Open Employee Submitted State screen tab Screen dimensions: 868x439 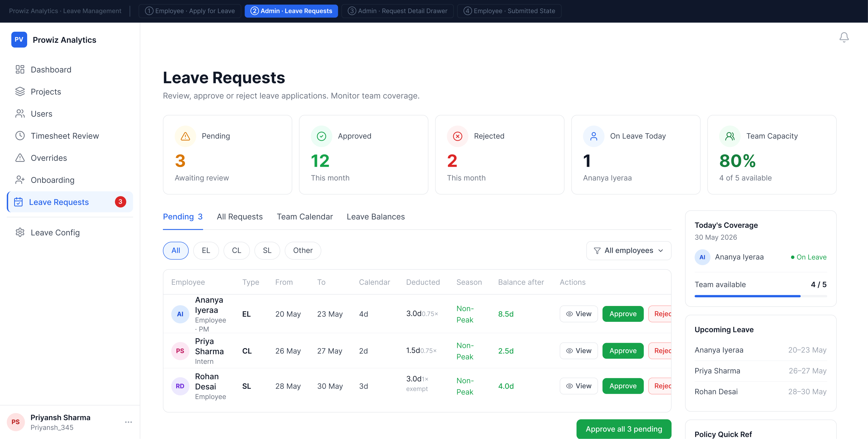click(x=509, y=11)
